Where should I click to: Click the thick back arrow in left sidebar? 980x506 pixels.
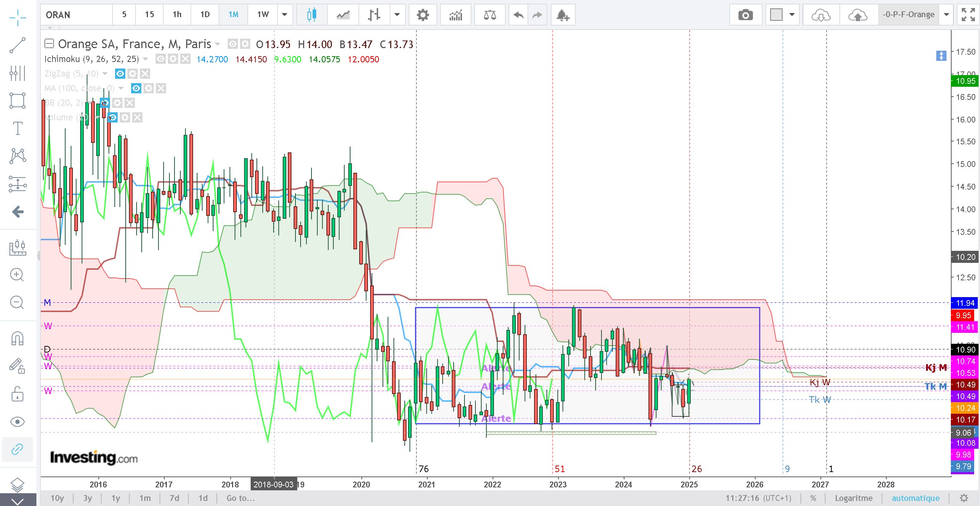click(x=17, y=212)
